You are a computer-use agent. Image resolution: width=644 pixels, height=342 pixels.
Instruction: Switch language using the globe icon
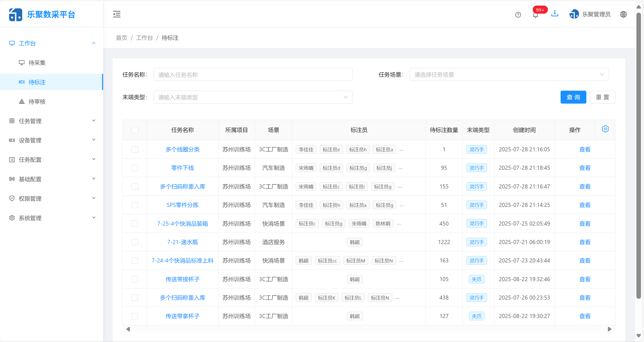623,14
